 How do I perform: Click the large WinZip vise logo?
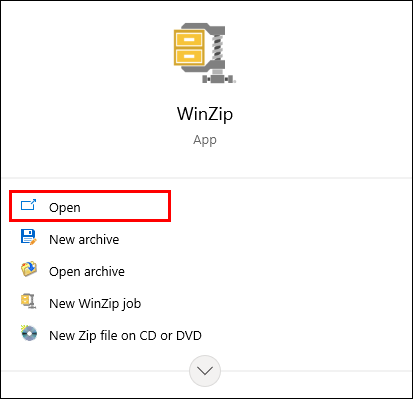point(205,53)
